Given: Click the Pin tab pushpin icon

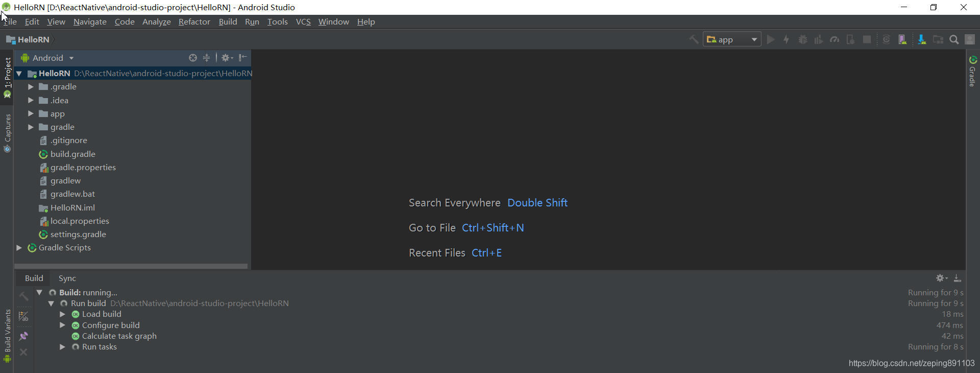Looking at the screenshot, I should tap(23, 336).
